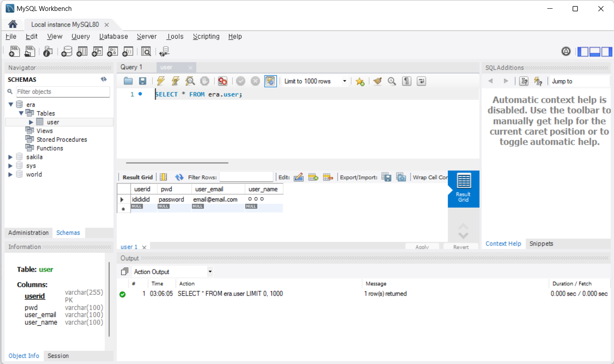Select Stored Procedures in the schema tree
Viewport: 614px width, 364px height.
(x=62, y=139)
